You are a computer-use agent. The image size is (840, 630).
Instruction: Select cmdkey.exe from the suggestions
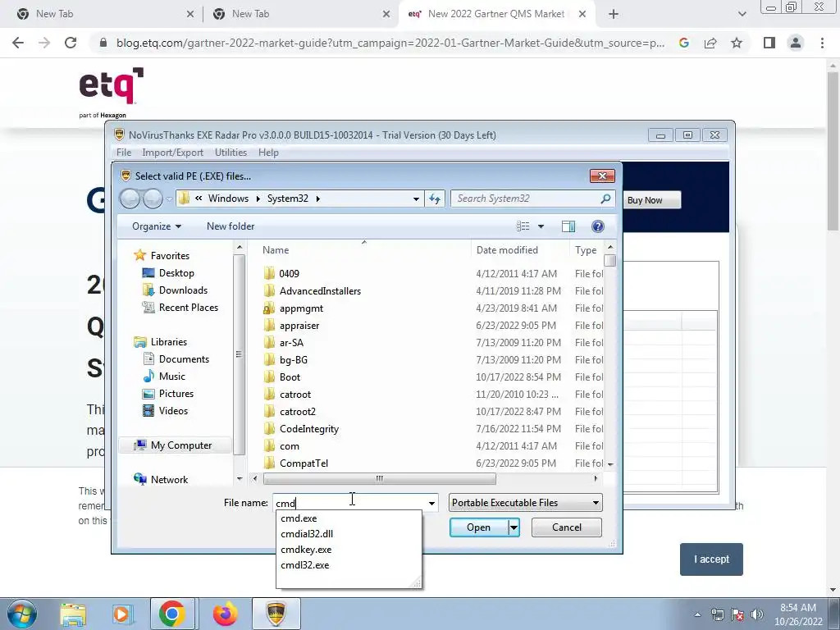pyautogui.click(x=349, y=550)
